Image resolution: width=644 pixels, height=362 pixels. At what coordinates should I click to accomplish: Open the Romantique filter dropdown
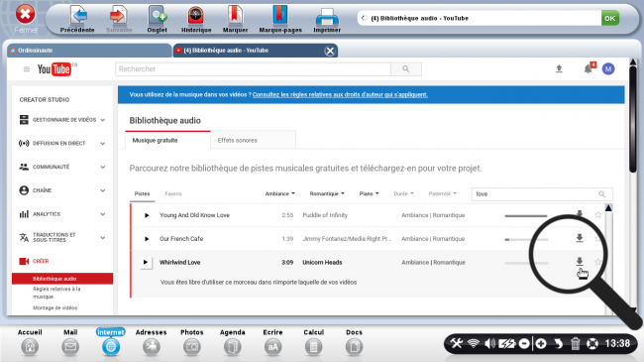pos(327,193)
